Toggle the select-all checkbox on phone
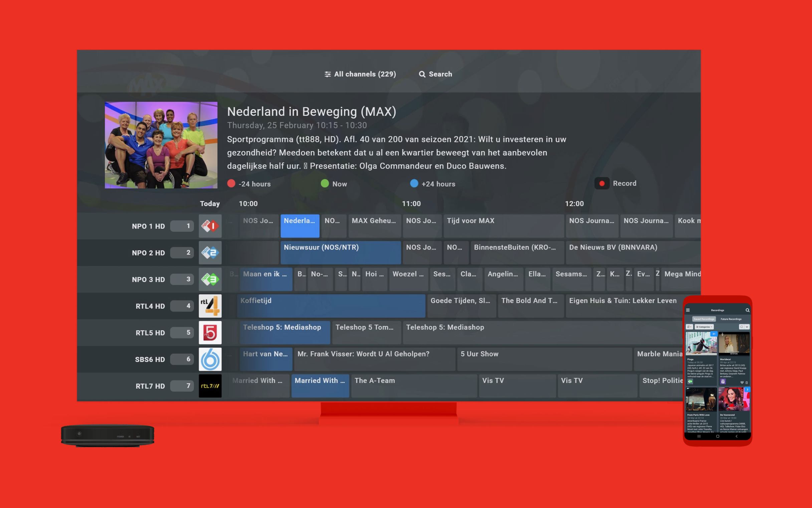The image size is (812, 508). point(742,327)
